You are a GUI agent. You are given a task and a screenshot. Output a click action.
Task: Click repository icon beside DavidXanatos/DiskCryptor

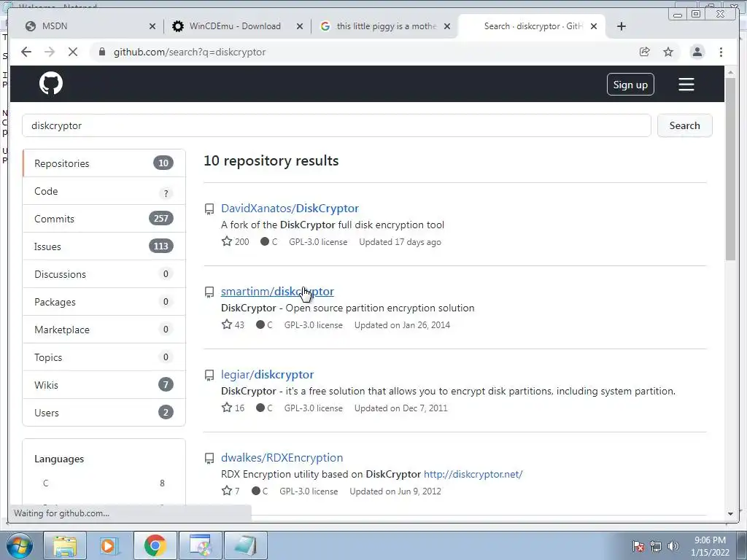[x=209, y=209]
